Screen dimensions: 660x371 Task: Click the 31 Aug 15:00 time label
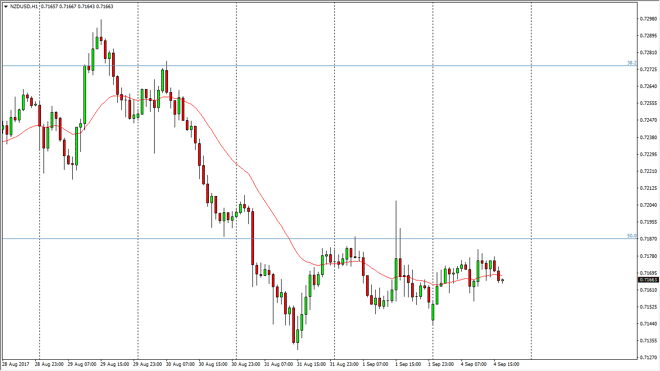[x=311, y=364]
